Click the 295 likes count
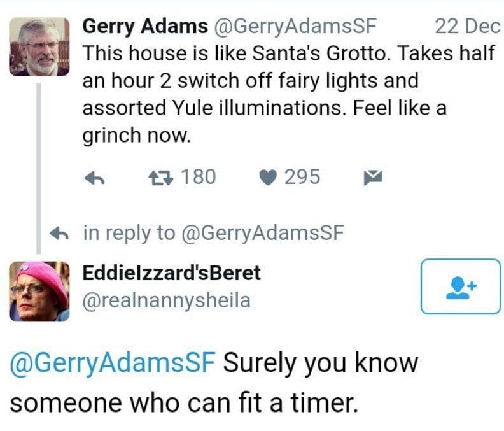The image size is (504, 431). [302, 176]
